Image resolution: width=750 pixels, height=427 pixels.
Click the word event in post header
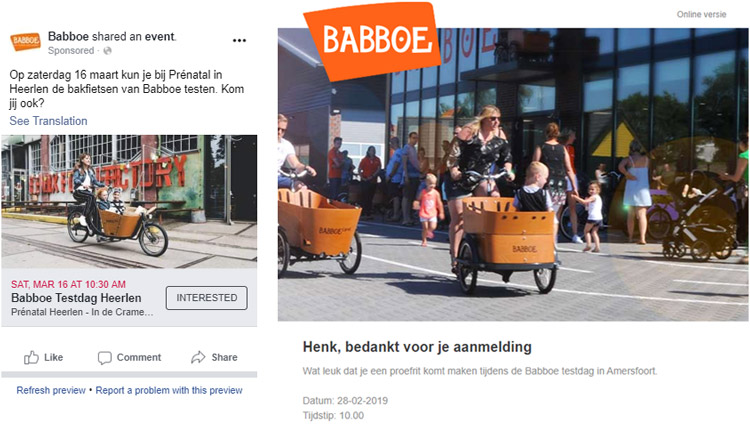(x=160, y=36)
